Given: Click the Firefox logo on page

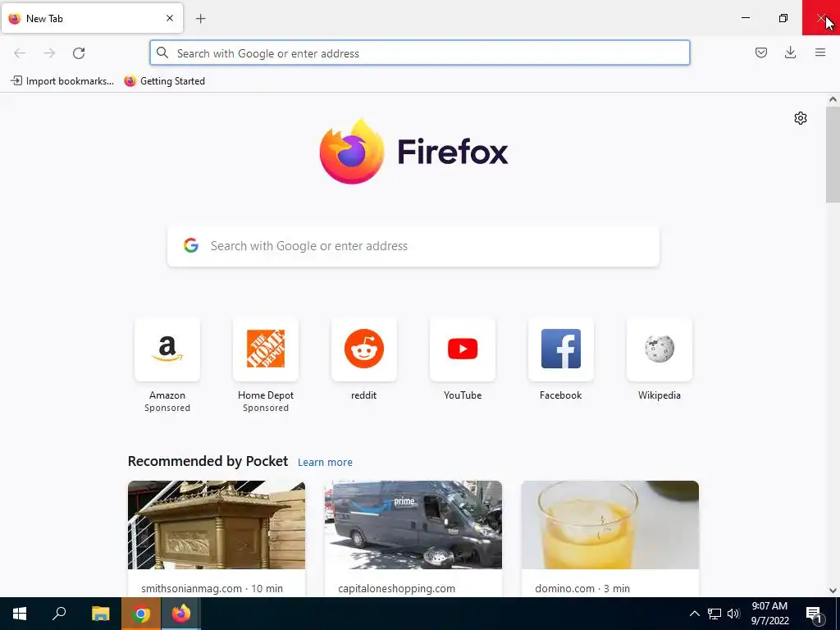Looking at the screenshot, I should coord(413,151).
